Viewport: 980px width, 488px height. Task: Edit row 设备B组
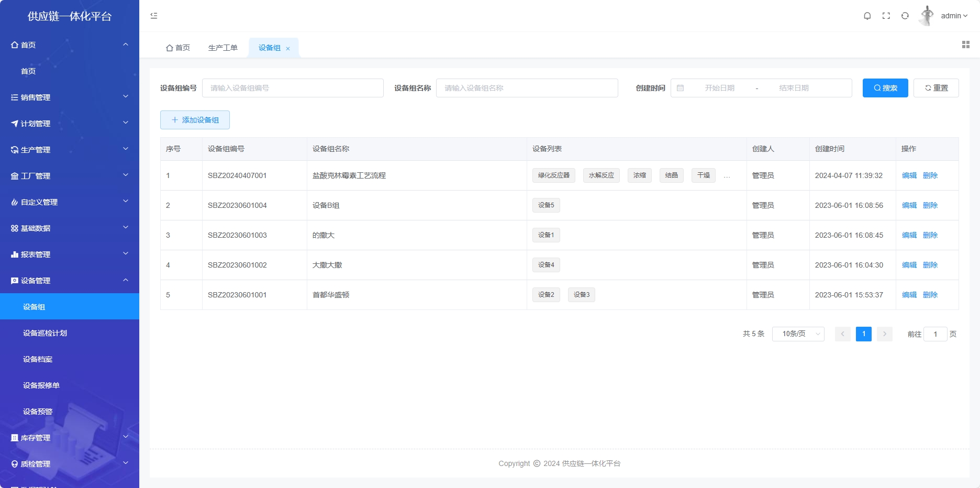[909, 205]
